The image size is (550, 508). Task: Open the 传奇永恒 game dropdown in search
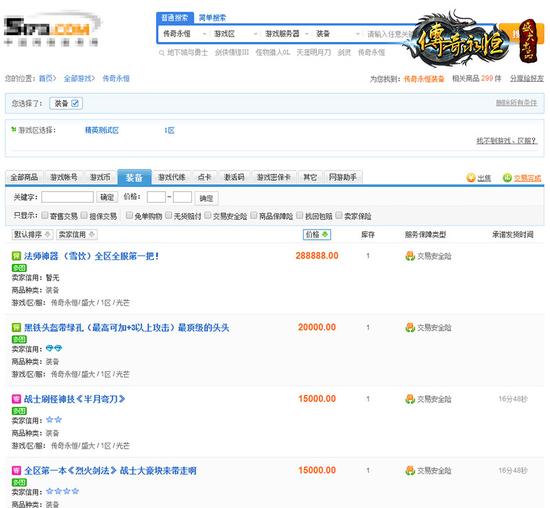(184, 34)
